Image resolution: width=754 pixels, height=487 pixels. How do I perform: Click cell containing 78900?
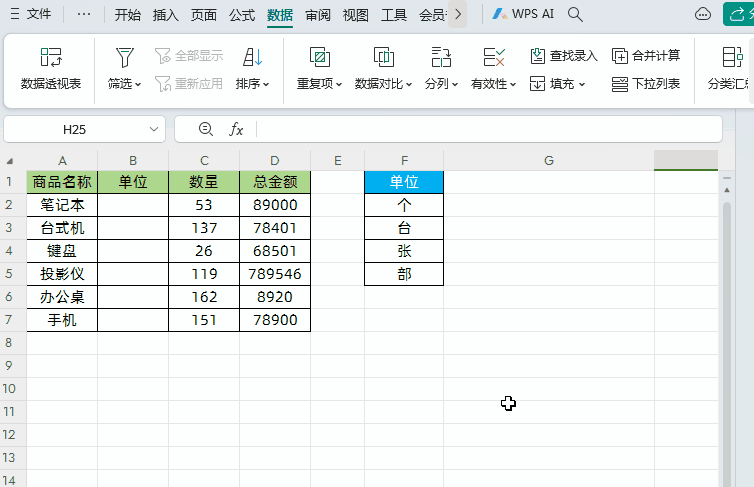(275, 320)
